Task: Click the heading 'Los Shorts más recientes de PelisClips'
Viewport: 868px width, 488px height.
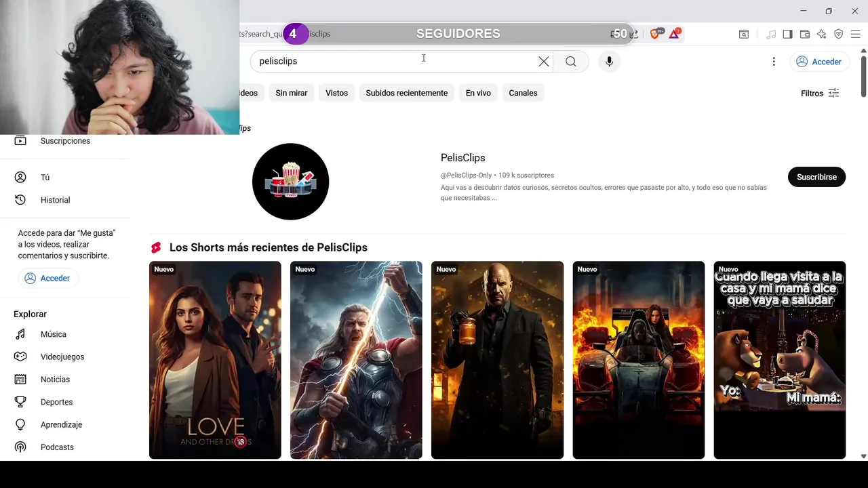Action: (269, 247)
